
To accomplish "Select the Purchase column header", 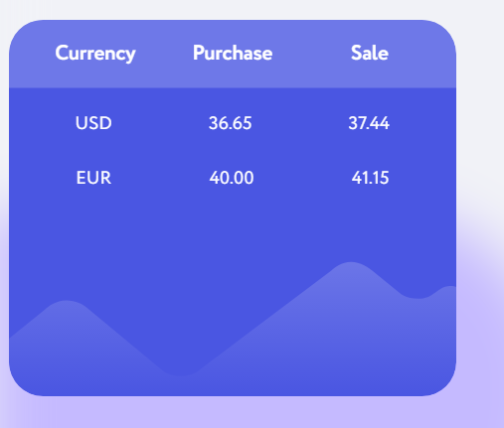I will point(233,53).
